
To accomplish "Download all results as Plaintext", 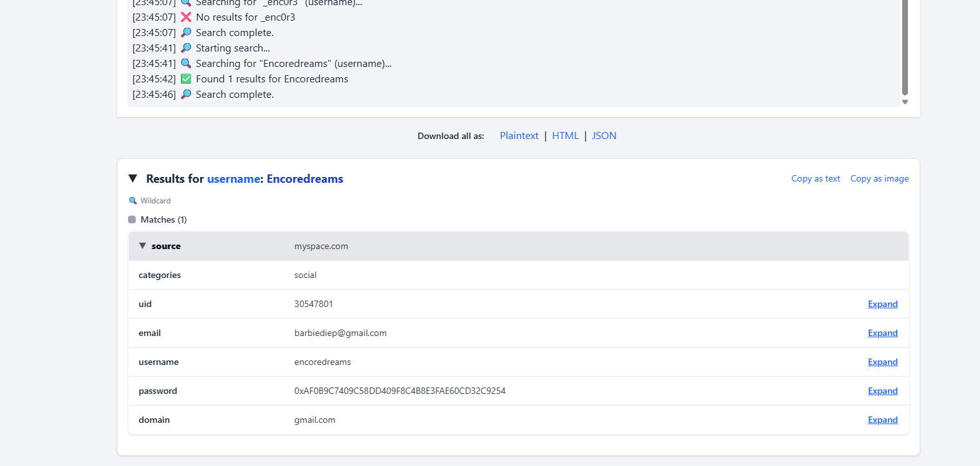I will (519, 136).
